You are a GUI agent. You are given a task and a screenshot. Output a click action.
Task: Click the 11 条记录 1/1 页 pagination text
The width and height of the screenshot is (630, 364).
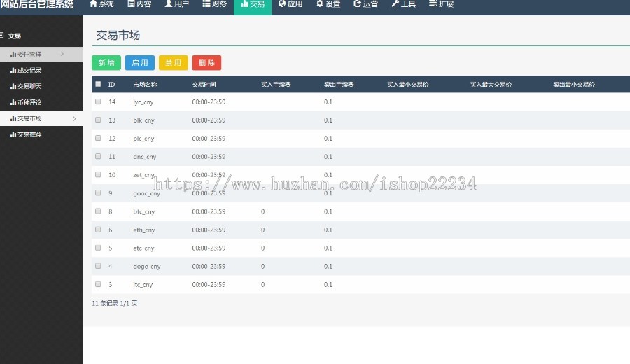(x=115, y=303)
